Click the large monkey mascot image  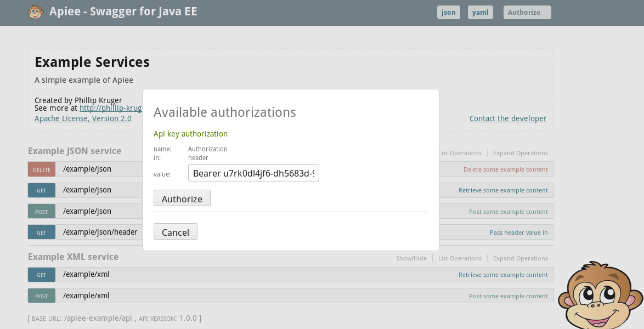(x=601, y=295)
